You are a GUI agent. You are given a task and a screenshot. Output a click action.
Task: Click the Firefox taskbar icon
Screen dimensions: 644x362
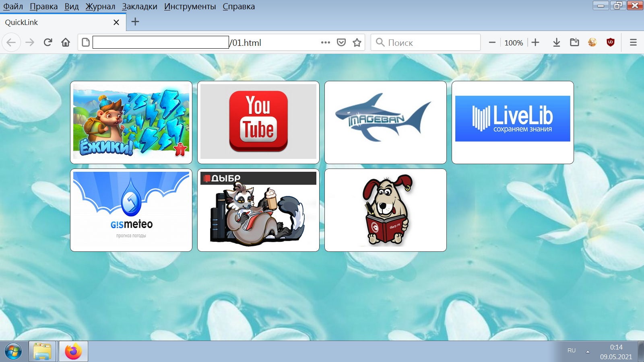(x=73, y=352)
